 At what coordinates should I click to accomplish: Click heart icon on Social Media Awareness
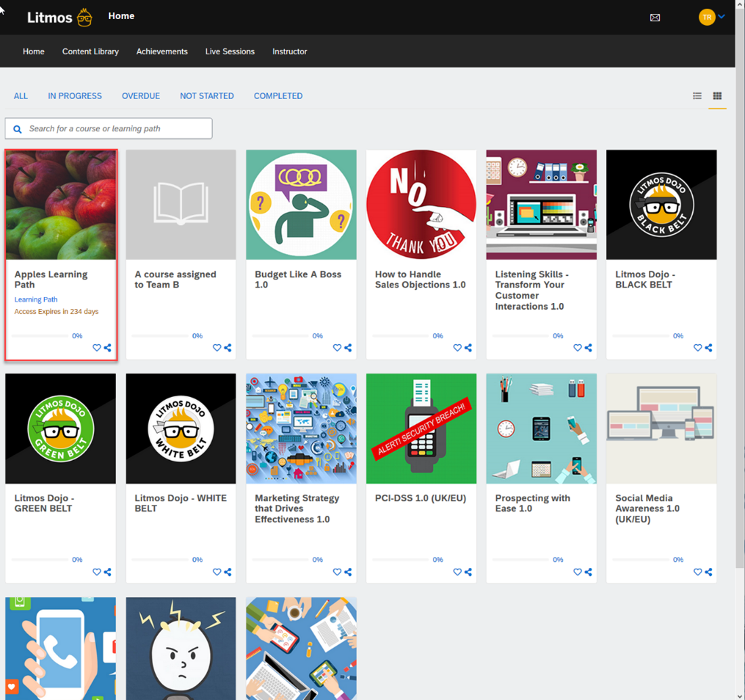pos(698,572)
